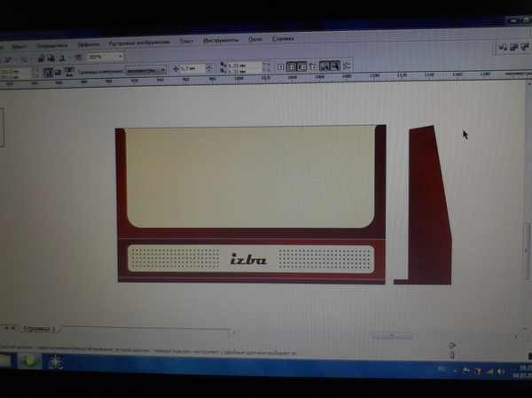Toggle Snap to Guidelines button
The image size is (532, 398).
click(x=293, y=66)
